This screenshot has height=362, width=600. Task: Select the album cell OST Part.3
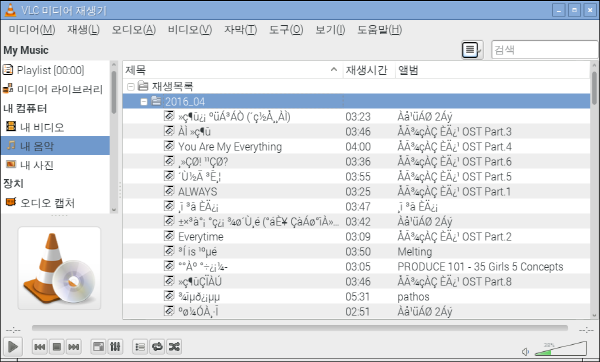click(454, 132)
